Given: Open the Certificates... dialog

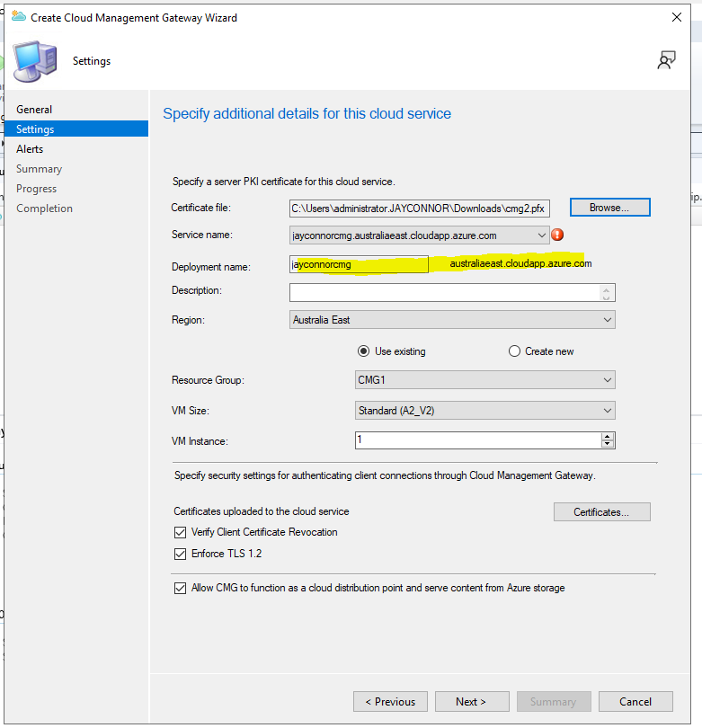Looking at the screenshot, I should [601, 512].
